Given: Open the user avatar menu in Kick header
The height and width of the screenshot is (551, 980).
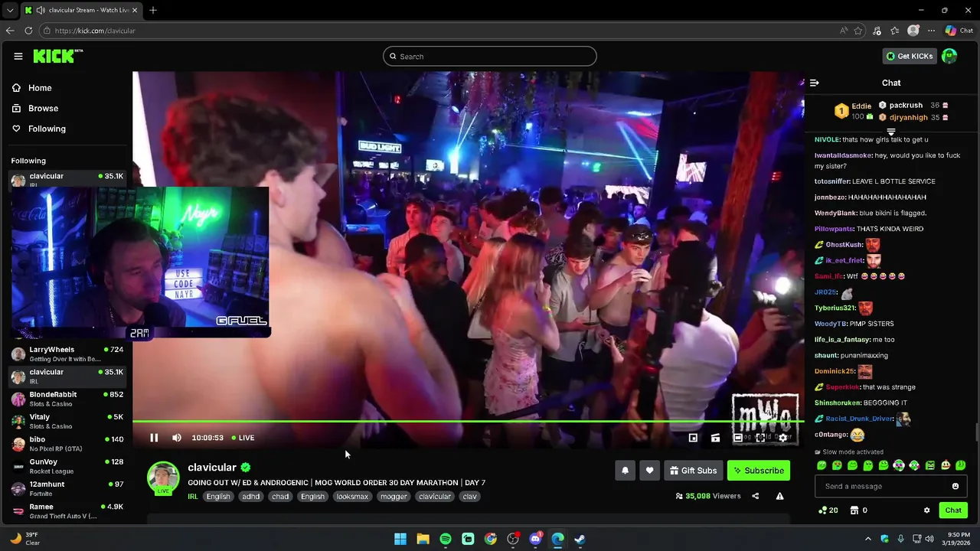Looking at the screenshot, I should [949, 56].
